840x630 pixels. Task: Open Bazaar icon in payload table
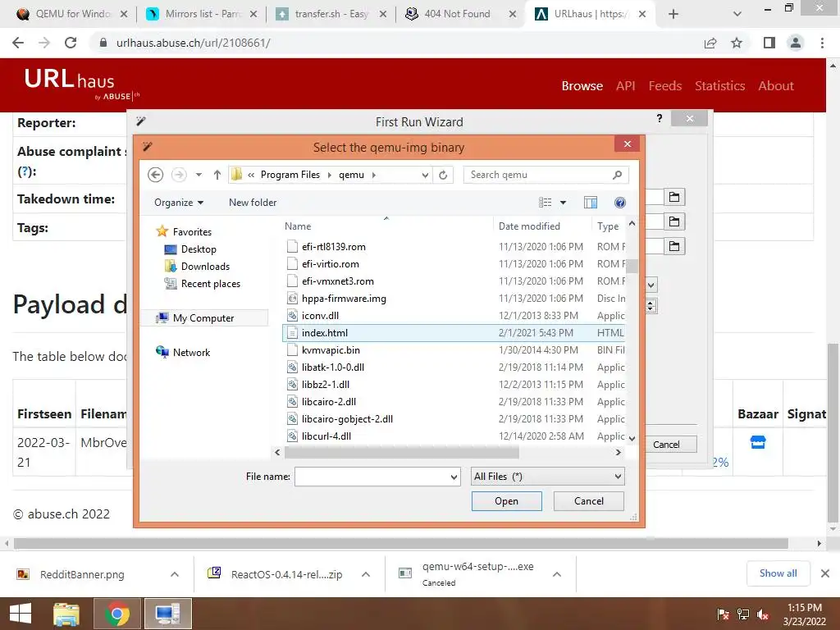pyautogui.click(x=757, y=442)
